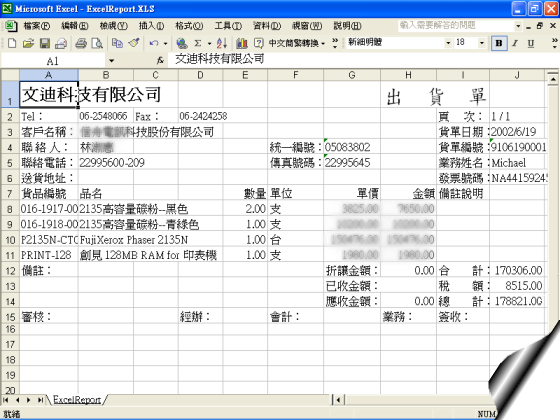Open the AutoSum functions dropdown arrow
Viewport: 560px width, 420px height.
pos(209,44)
